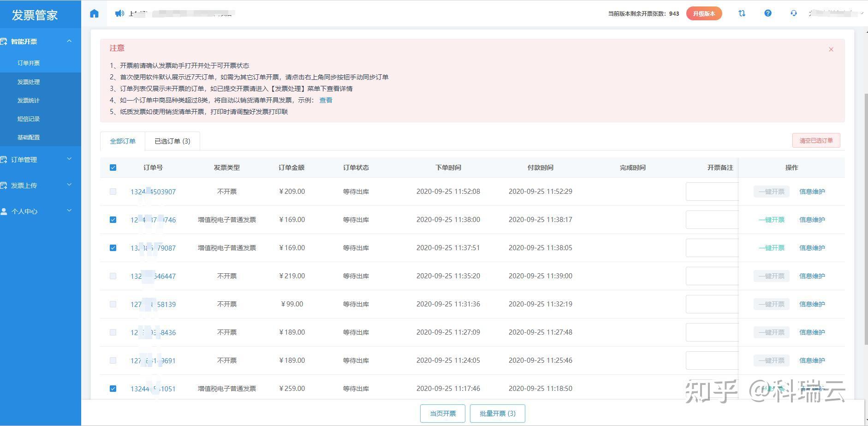Open 信息维护 for the 11:27:09 order
Viewport: 868px width, 426px height.
812,332
